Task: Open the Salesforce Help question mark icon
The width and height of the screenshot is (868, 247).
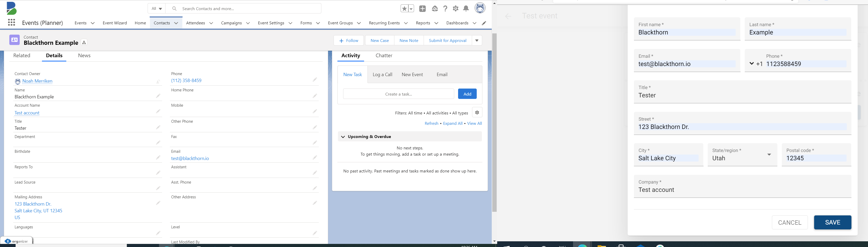Action: tap(445, 9)
